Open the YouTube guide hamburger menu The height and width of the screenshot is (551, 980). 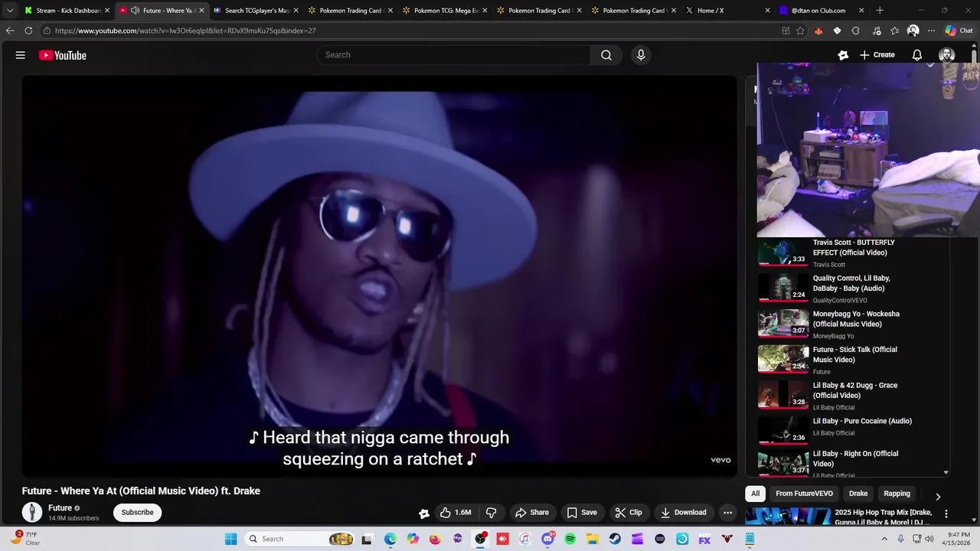pos(21,55)
